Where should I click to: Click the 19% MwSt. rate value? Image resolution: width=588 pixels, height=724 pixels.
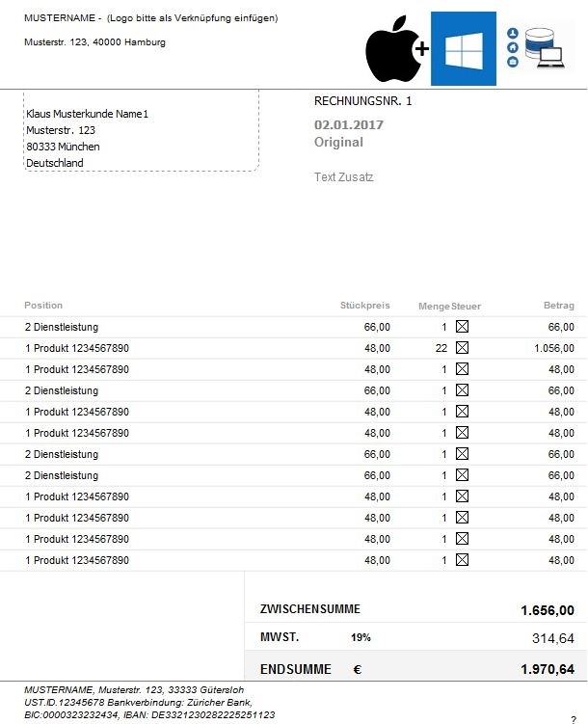tap(361, 637)
